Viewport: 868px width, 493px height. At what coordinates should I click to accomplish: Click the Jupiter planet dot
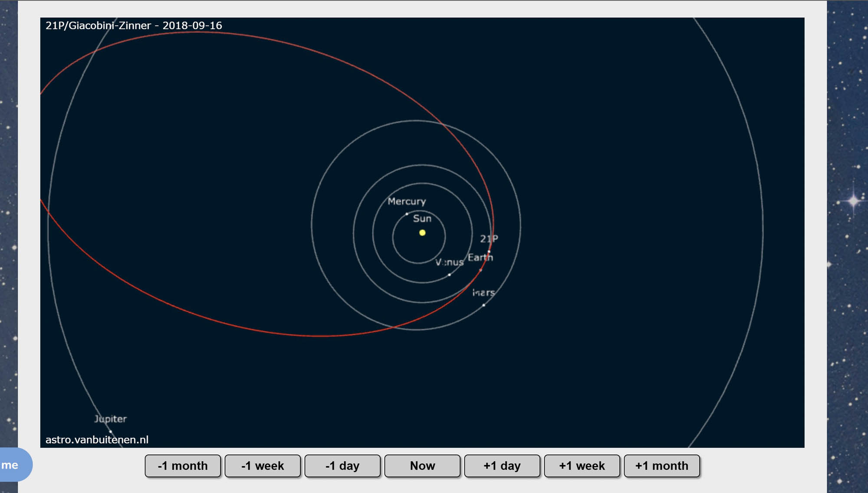111,431
